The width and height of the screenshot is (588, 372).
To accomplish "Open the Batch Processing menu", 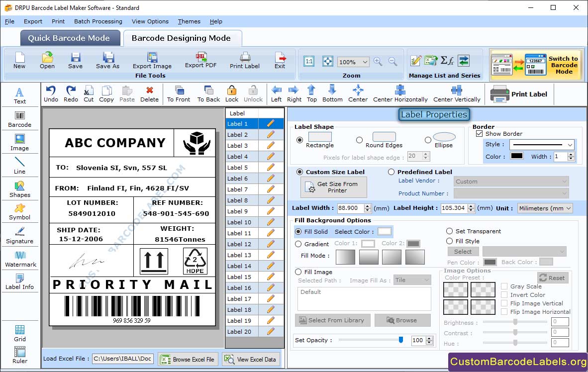I will [98, 21].
